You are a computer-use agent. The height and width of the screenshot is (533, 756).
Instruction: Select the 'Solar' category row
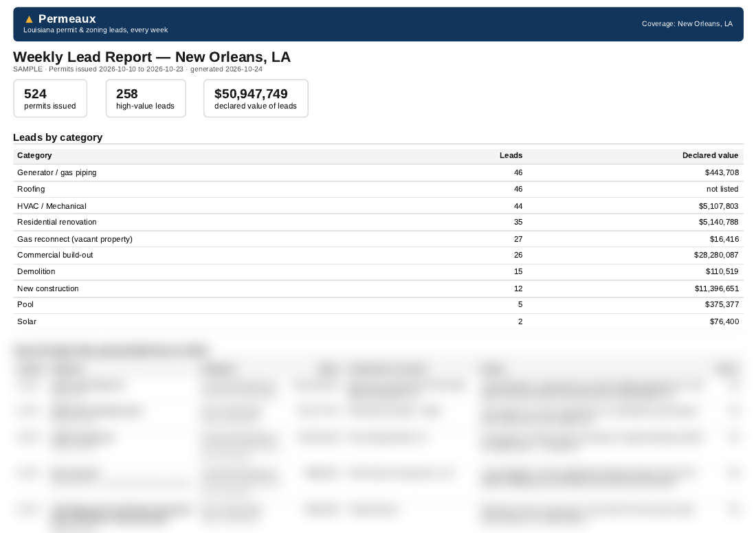click(x=378, y=321)
